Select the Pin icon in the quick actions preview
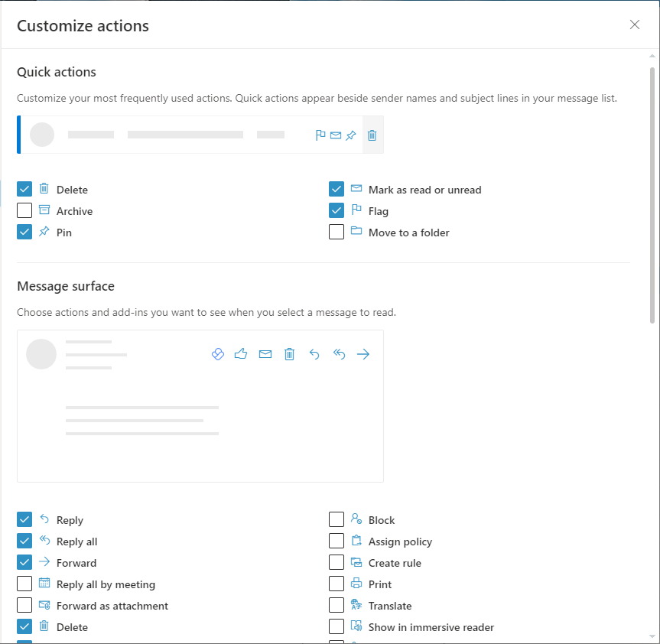Screen dimensions: 660x644 pyautogui.click(x=350, y=135)
